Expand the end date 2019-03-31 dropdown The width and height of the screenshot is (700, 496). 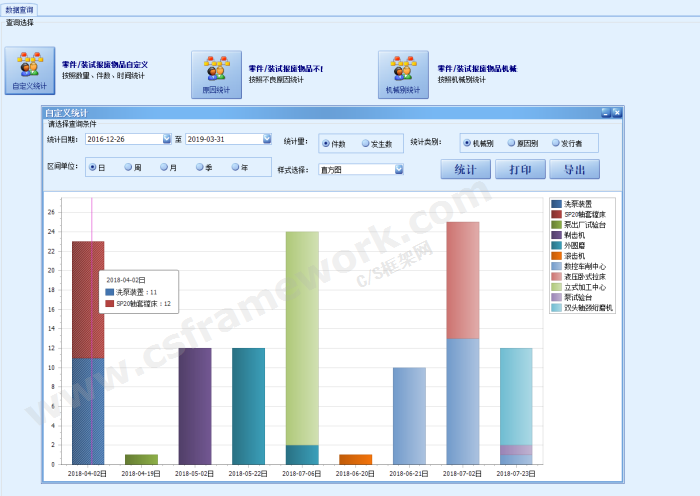267,139
